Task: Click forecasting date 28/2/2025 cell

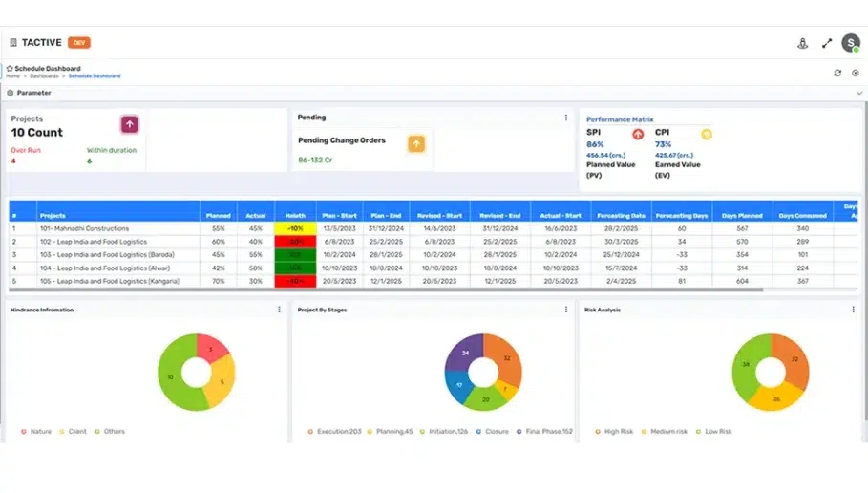Action: 621,228
